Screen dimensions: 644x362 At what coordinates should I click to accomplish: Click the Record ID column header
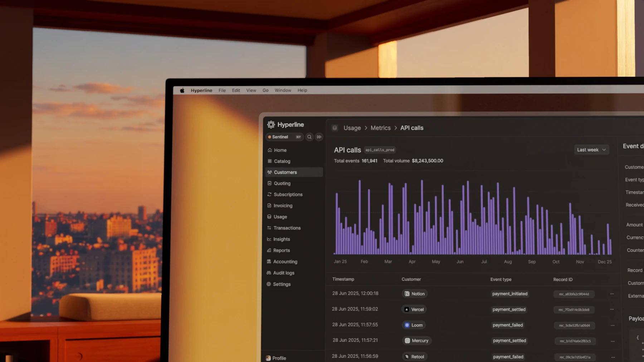click(x=563, y=279)
